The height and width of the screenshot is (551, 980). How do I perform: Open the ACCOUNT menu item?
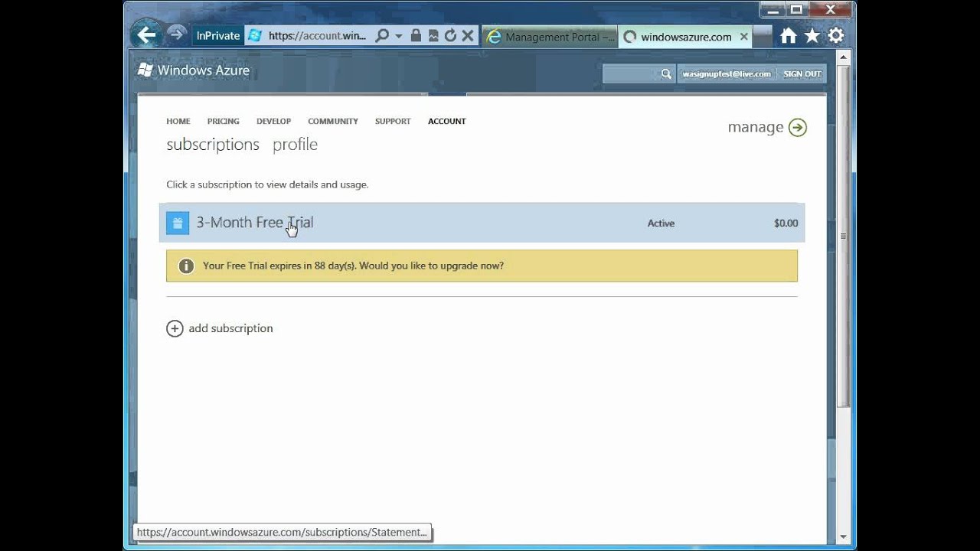[447, 121]
